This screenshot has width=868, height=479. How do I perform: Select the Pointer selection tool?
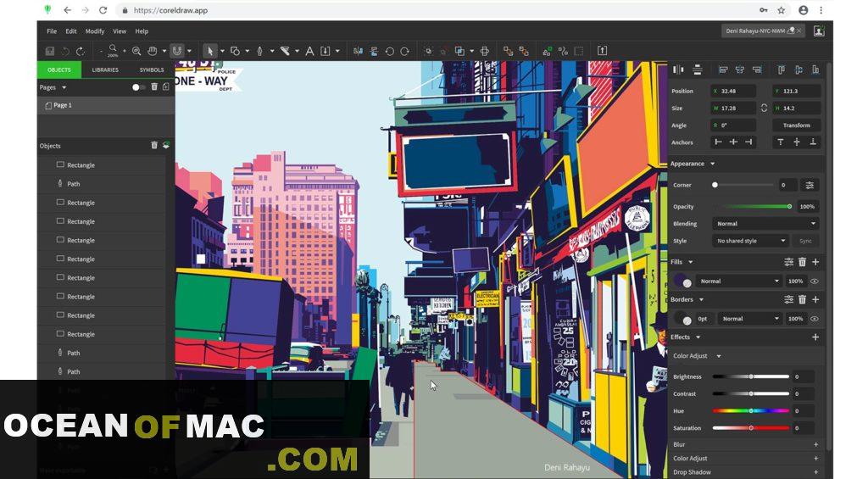[210, 51]
